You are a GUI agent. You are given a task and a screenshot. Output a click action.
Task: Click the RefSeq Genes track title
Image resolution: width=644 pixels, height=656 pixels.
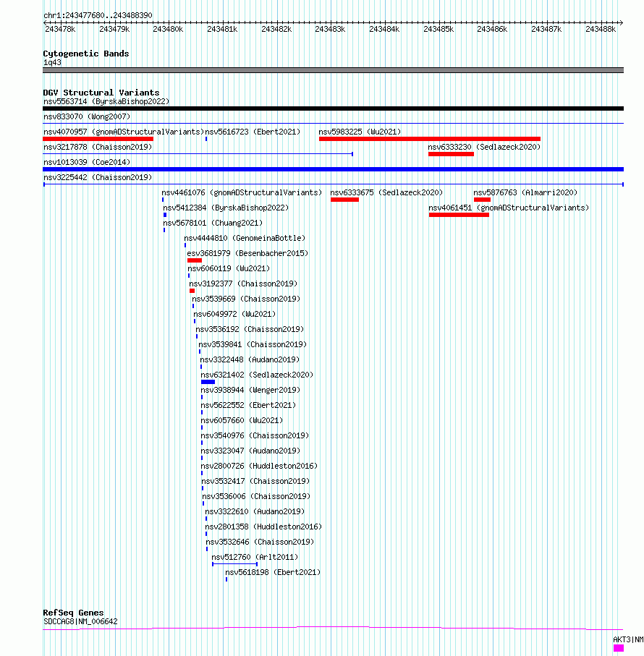coord(73,613)
